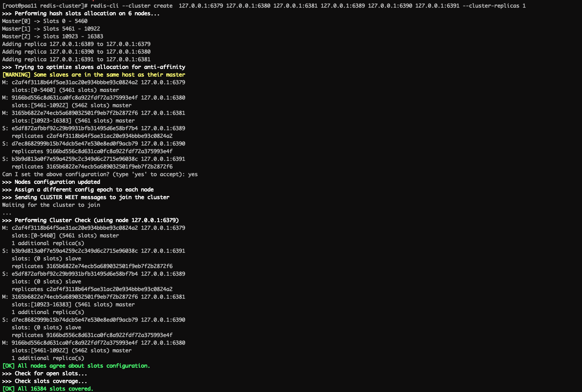Click the 'S: b3b9d813...' 6391 line above the yes prompt
This screenshot has height=392, width=582.
click(x=94, y=159)
